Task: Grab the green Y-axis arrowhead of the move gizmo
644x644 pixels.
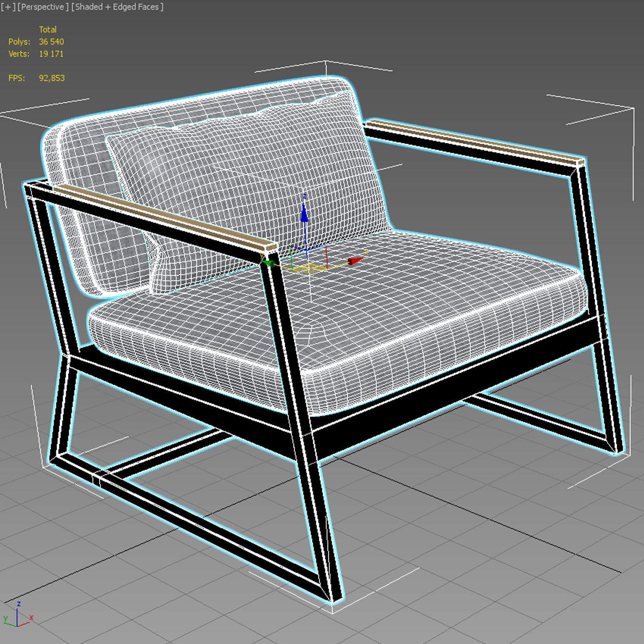Action: click(269, 263)
